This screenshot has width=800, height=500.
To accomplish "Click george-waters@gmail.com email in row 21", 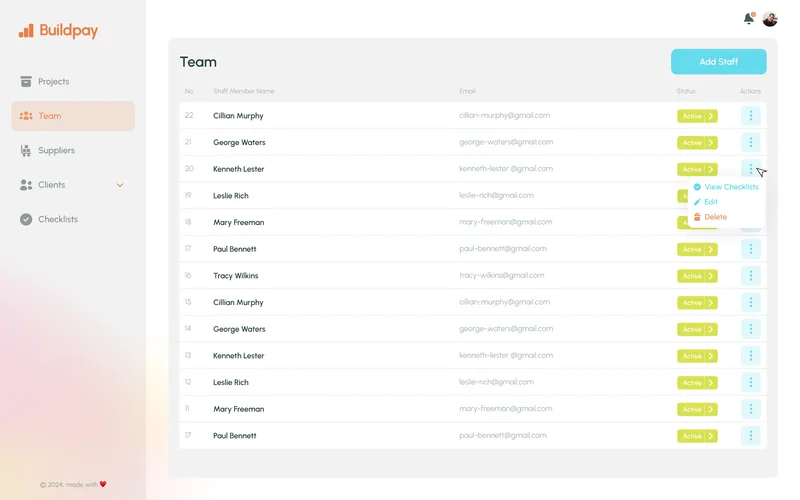I will [x=506, y=142].
